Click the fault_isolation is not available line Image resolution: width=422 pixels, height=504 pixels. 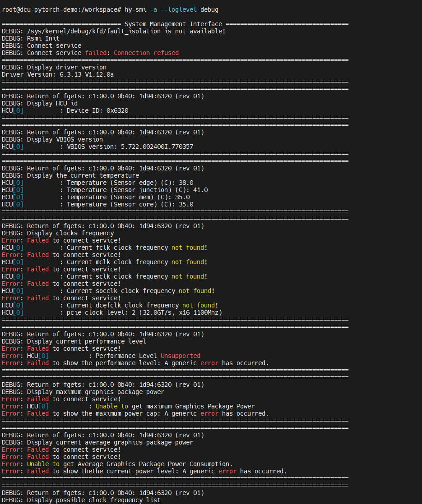114,31
